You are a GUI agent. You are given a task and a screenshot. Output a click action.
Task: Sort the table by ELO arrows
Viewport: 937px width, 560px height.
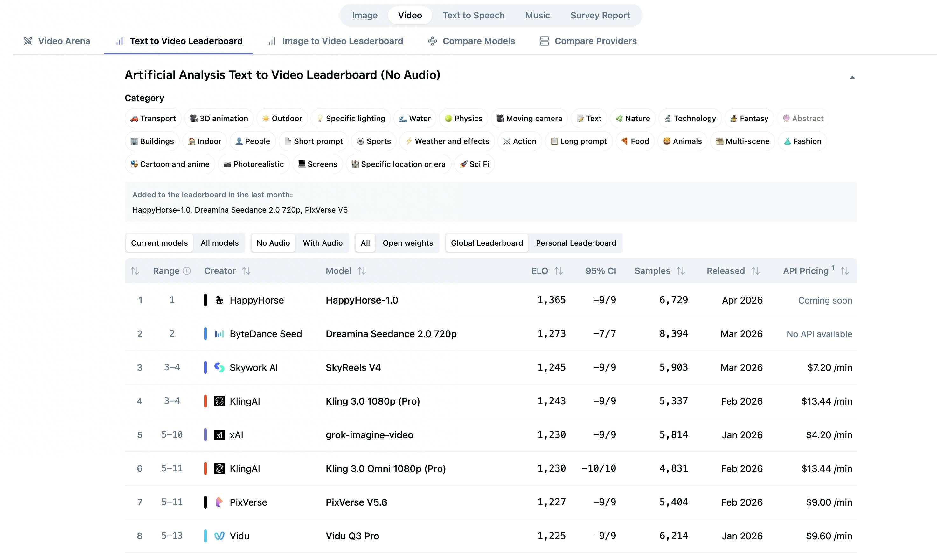click(x=558, y=270)
